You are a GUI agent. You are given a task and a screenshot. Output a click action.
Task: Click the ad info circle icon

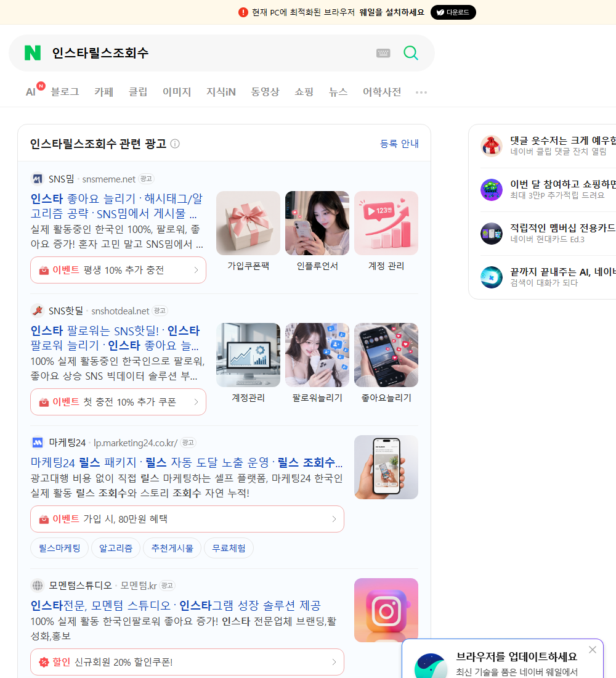click(x=175, y=144)
